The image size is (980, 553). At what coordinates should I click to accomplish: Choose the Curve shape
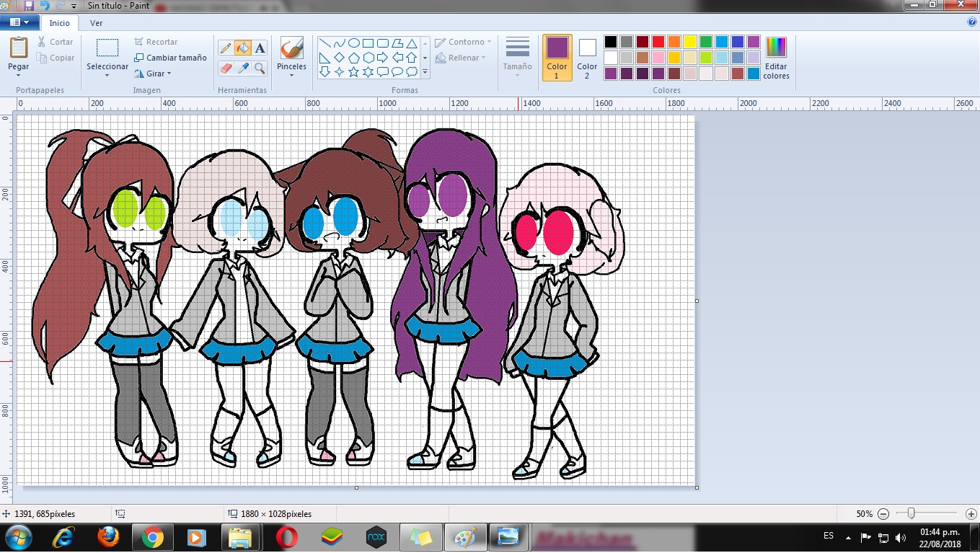click(340, 43)
